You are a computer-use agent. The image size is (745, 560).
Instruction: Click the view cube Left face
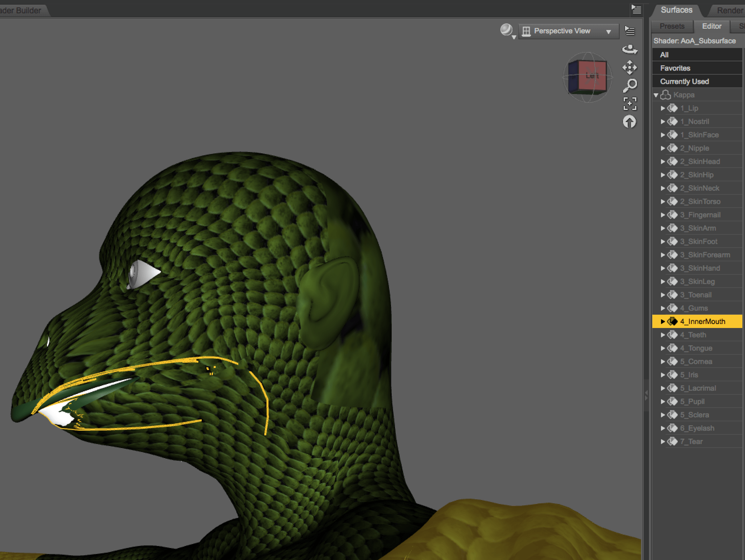(592, 76)
